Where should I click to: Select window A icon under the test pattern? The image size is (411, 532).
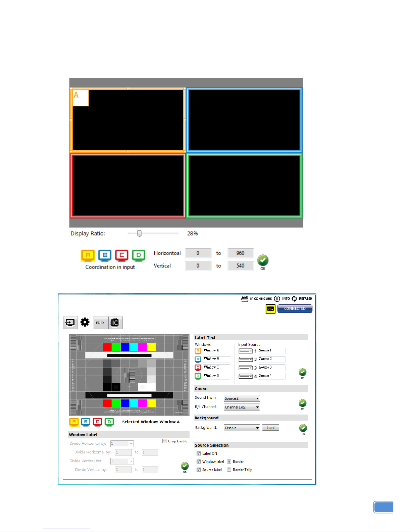(74, 422)
